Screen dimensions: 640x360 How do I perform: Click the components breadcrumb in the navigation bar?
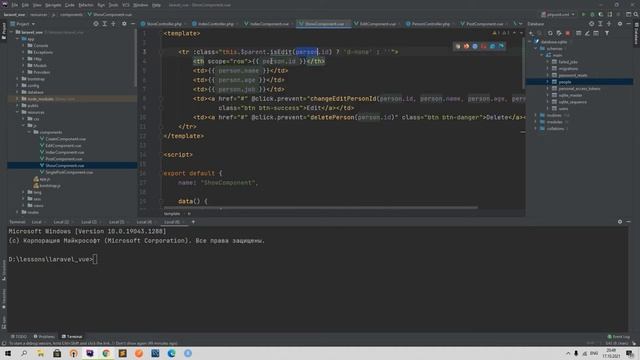pos(71,14)
